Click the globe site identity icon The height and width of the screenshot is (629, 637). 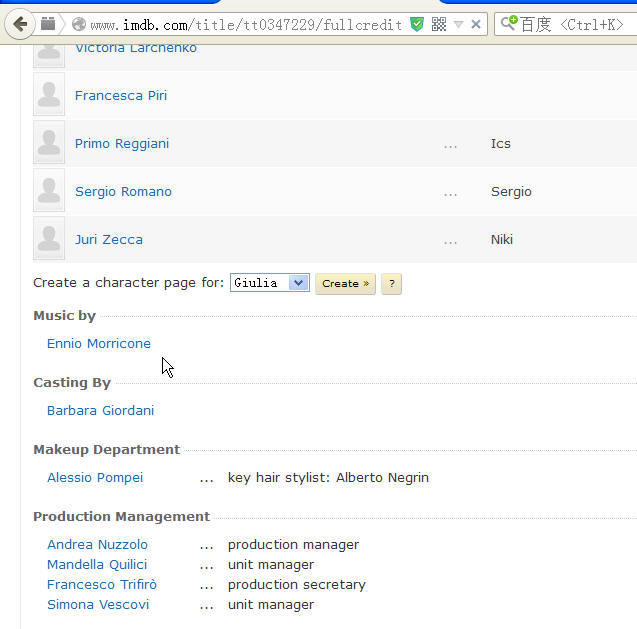[79, 24]
